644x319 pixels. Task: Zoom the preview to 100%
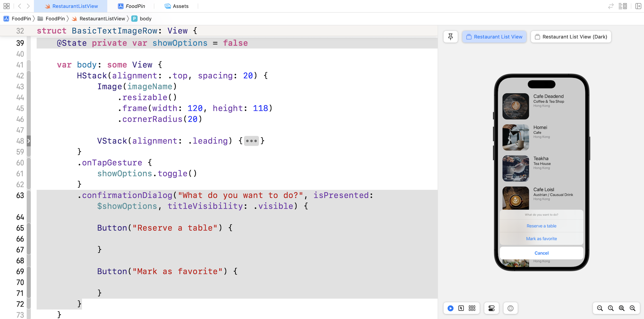(611, 308)
